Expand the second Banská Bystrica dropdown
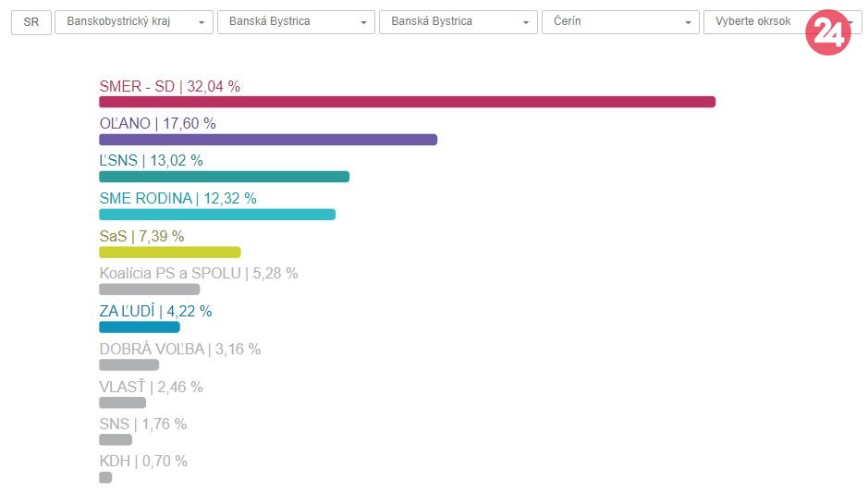Image resolution: width=868 pixels, height=494 pixels. (x=458, y=22)
